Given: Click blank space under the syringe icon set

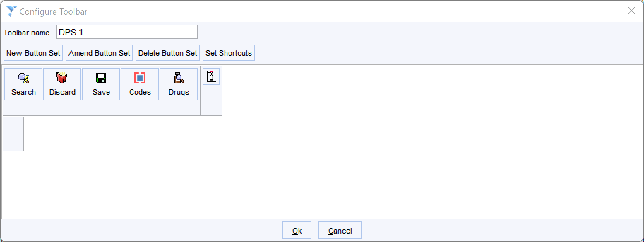Looking at the screenshot, I should pos(211,100).
